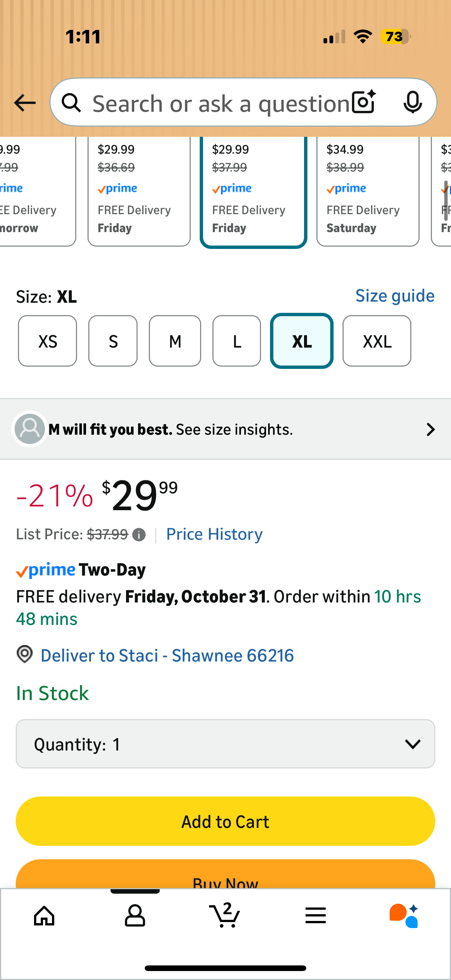
Task: Select size XS option
Action: [x=47, y=341]
